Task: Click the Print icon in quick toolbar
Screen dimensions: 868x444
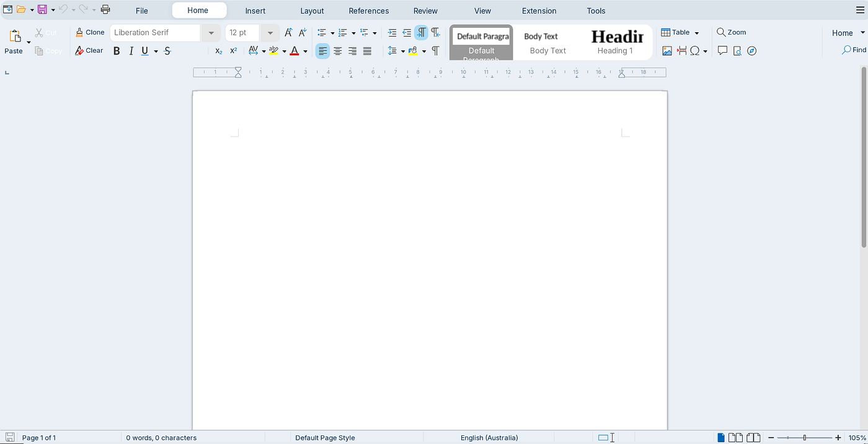Action: (105, 9)
